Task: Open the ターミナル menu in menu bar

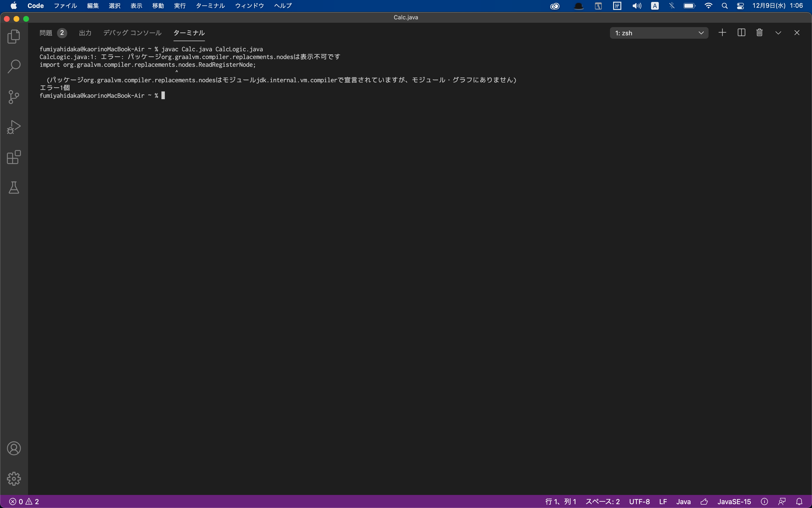Action: (x=210, y=6)
